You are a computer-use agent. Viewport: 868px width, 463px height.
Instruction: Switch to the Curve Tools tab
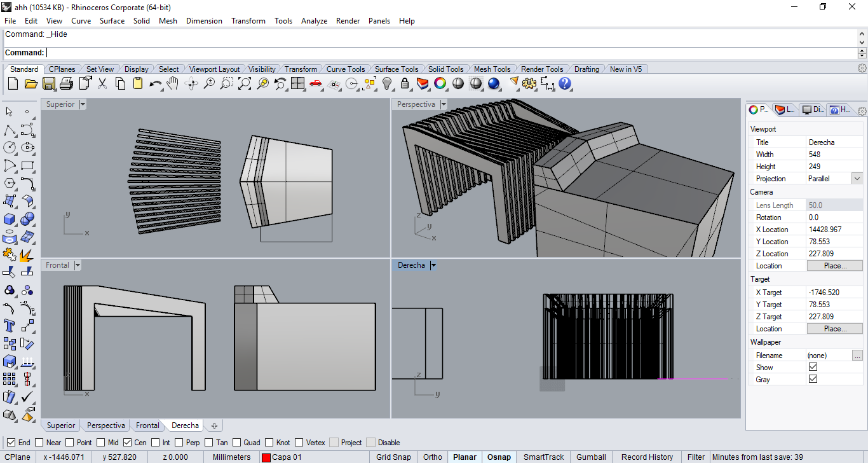(x=346, y=69)
